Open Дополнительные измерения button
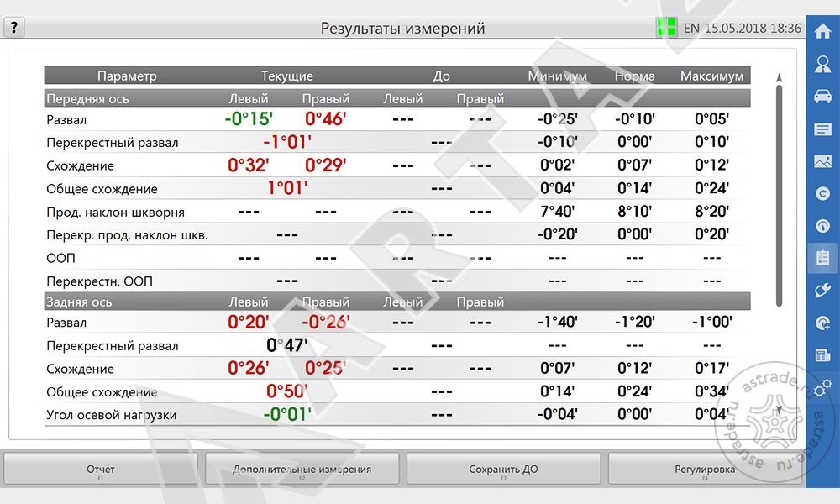The width and height of the screenshot is (840, 504). point(302,470)
